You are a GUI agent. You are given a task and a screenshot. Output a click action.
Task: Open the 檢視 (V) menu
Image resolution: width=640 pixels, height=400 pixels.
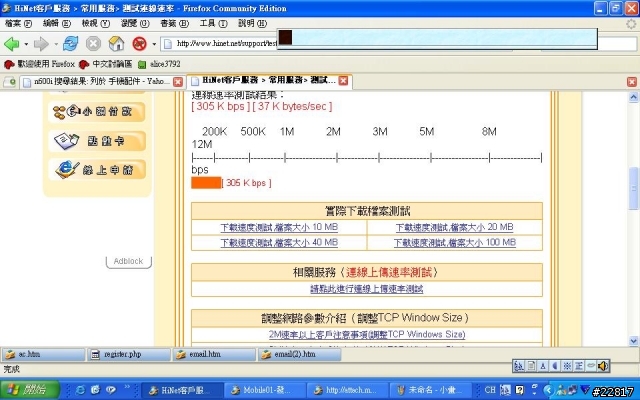coord(96,24)
